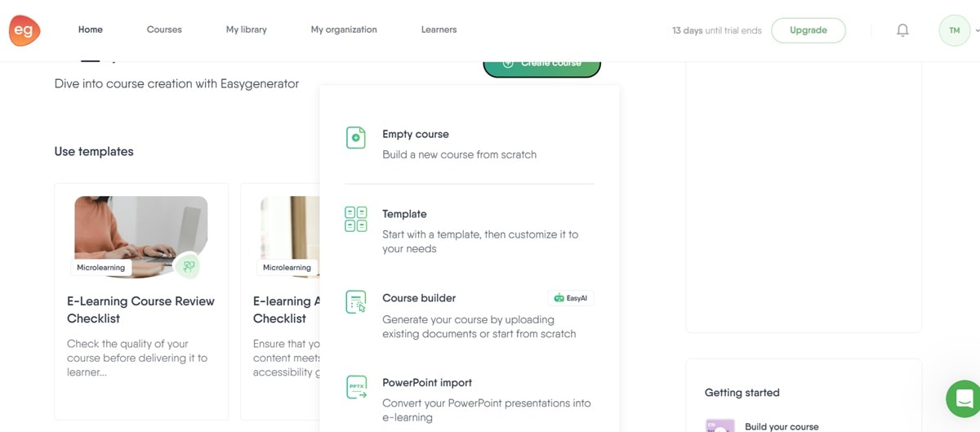This screenshot has height=432, width=980.
Task: Click the PowerPoint import PPTX icon
Action: pos(356,387)
